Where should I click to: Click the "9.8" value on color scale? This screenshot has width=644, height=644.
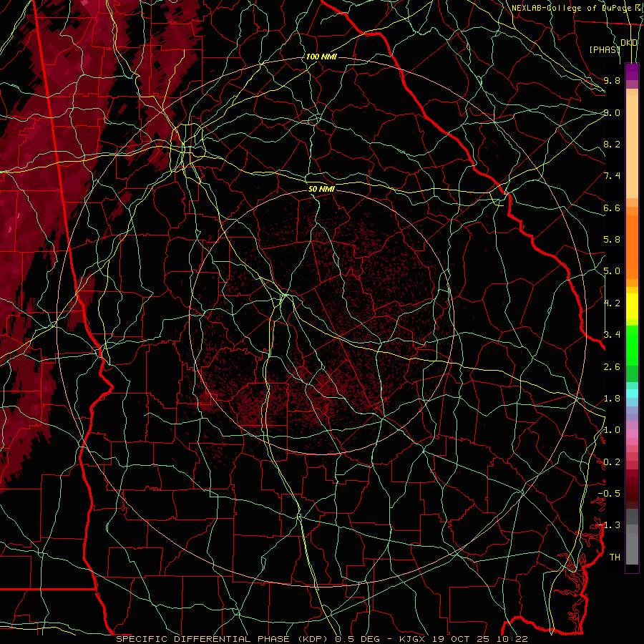pos(612,80)
